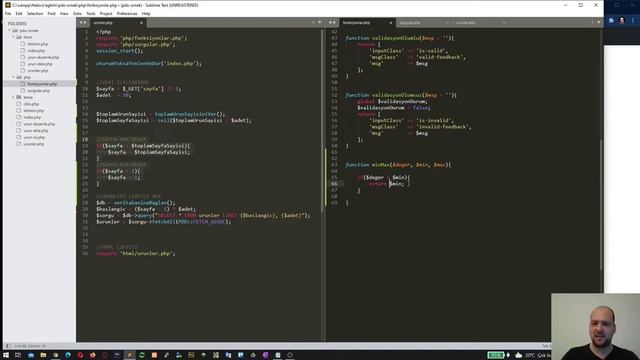Open left pane tab list dropdown arrow
Image resolution: width=640 pixels, height=360 pixels.
pyautogui.click(x=320, y=22)
